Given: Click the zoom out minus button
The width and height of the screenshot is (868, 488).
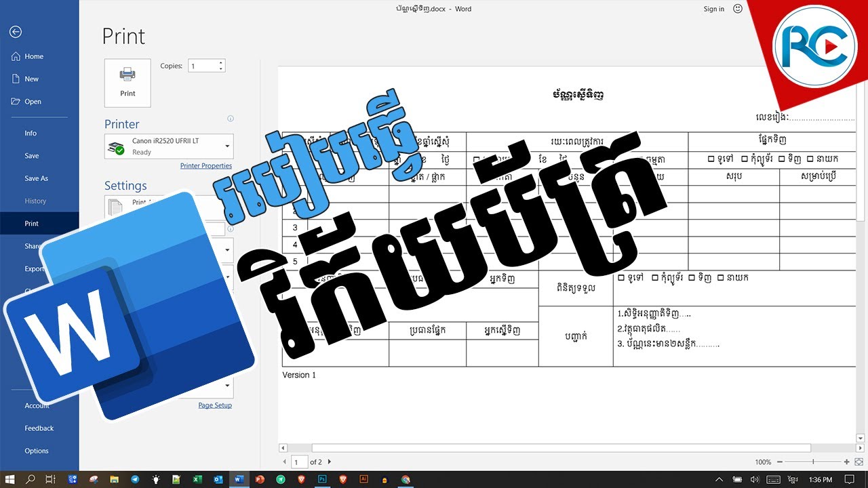Looking at the screenshot, I should click(781, 462).
